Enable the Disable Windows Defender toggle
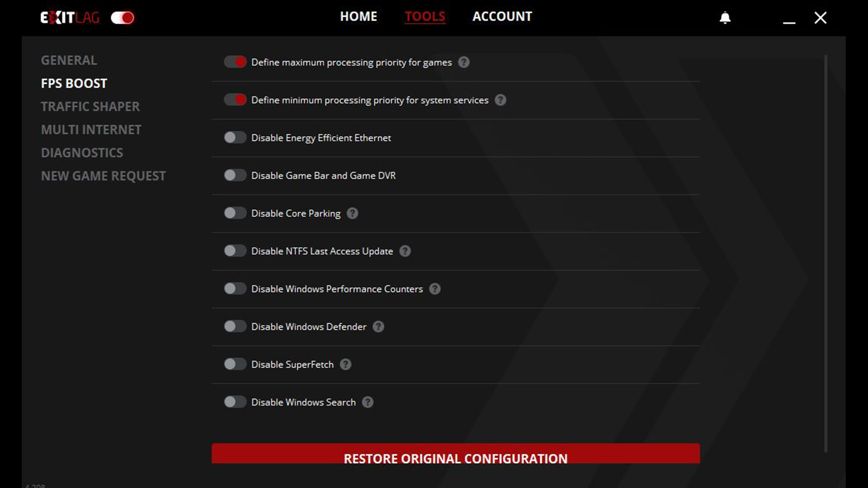The width and height of the screenshot is (868, 488). point(235,326)
